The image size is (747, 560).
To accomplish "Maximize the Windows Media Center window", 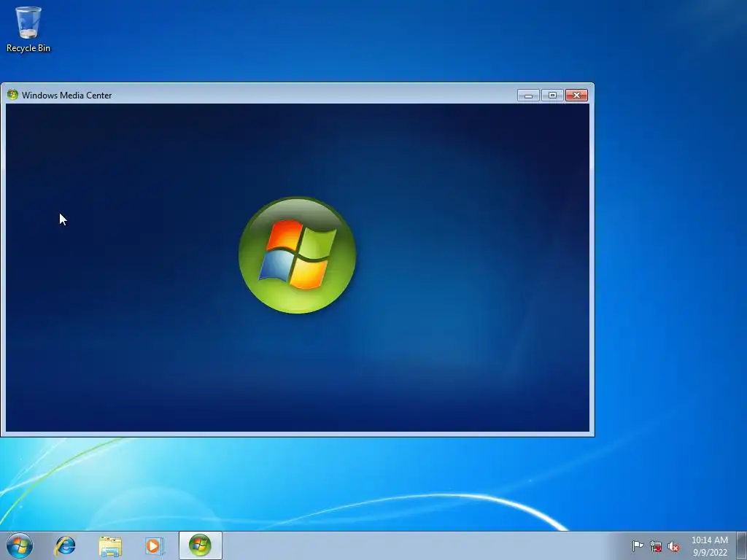I will pos(552,96).
